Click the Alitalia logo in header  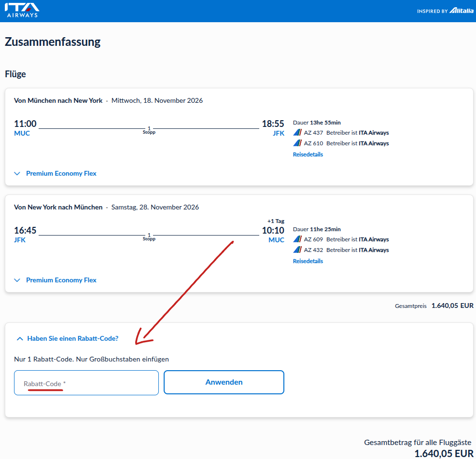(462, 11)
